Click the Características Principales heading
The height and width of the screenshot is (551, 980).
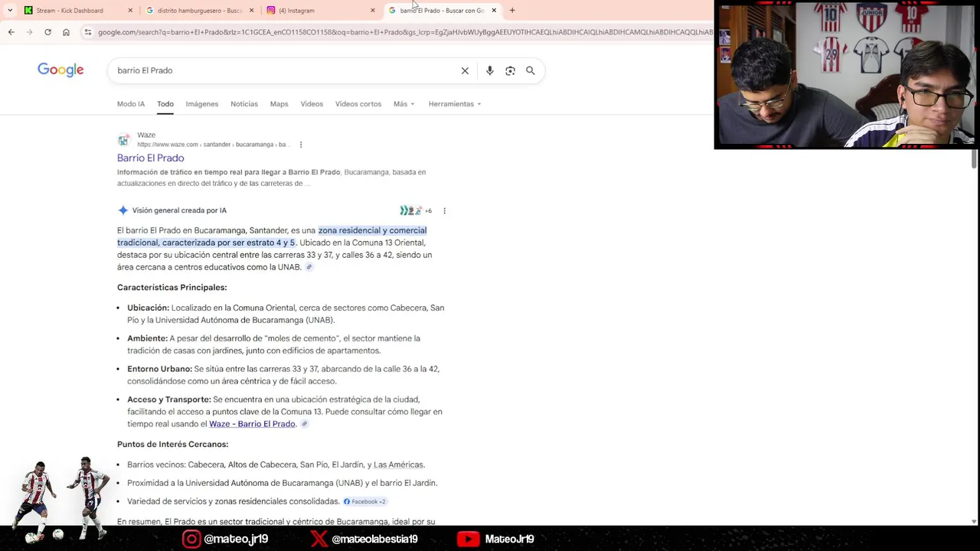coord(172,288)
